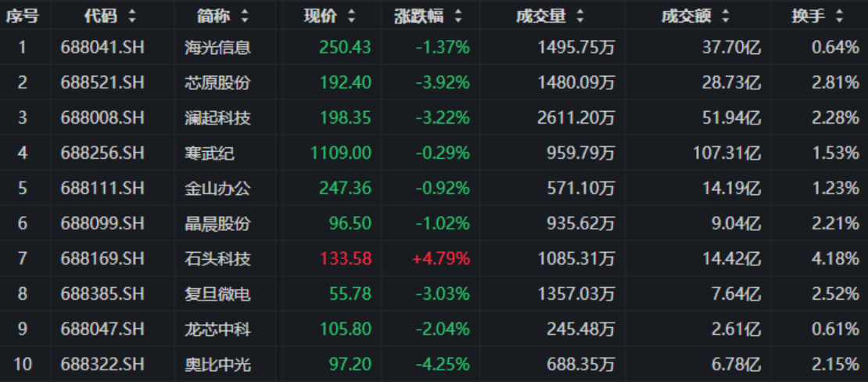868x382 pixels.
Task: Click the 序号 column header
Action: pyautogui.click(x=22, y=16)
